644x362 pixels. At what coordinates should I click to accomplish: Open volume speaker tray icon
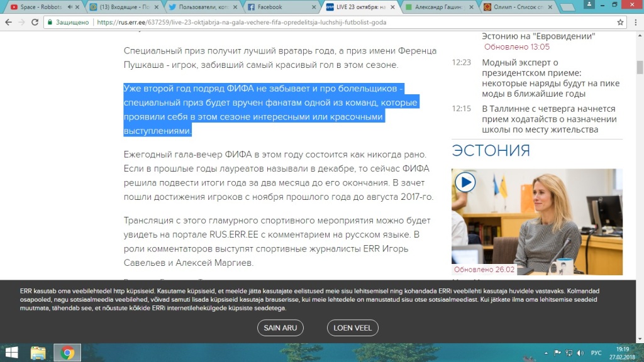(x=580, y=353)
